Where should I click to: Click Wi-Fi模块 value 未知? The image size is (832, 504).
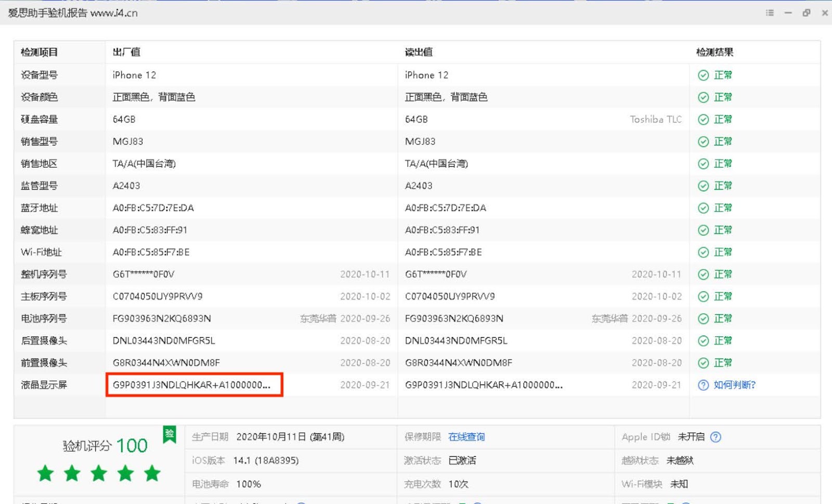coord(679,484)
